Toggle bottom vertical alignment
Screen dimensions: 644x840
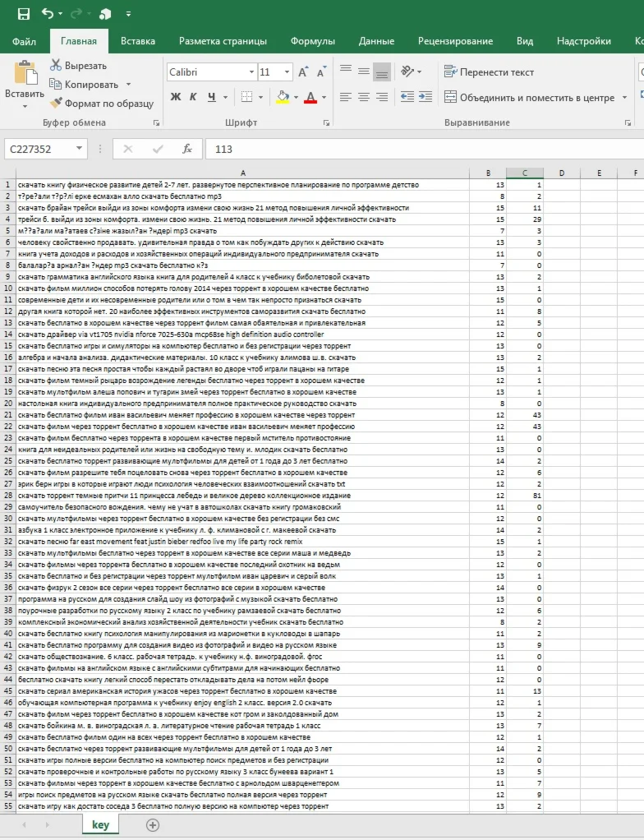coord(382,72)
